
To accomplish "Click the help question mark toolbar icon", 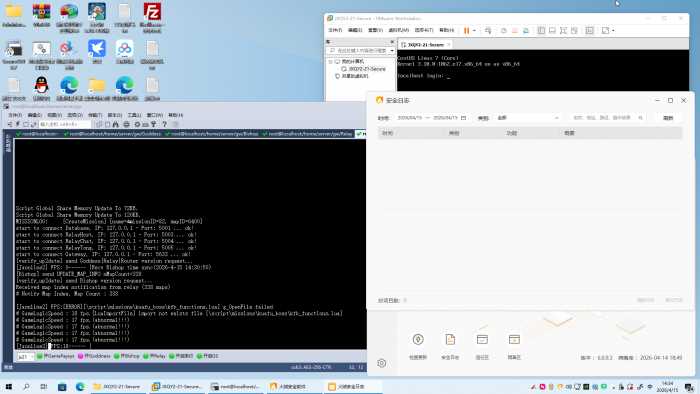I will [x=164, y=124].
